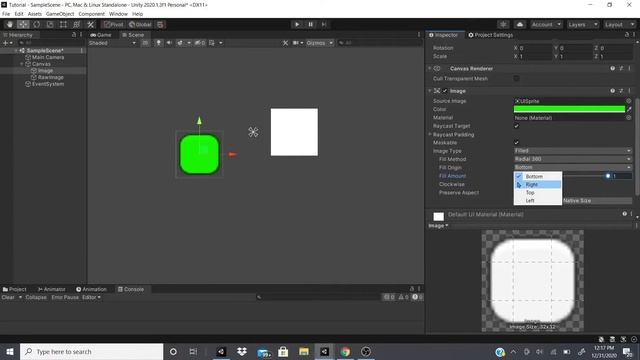Select the Scale tool in the toolbar
640x360 pixels.
[50, 24]
